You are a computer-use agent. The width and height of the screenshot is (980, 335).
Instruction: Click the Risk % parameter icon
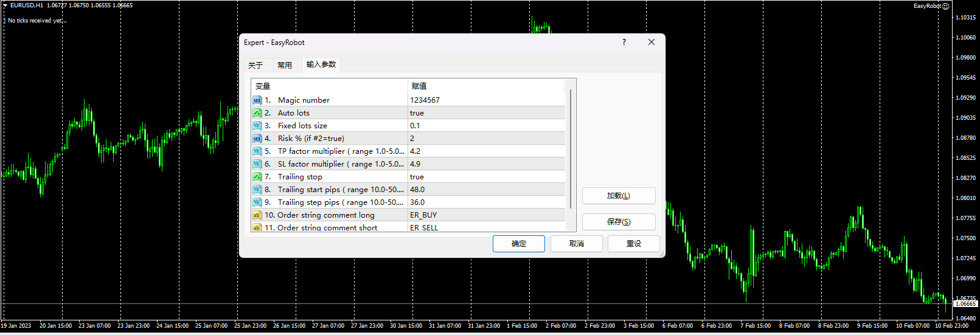(257, 139)
